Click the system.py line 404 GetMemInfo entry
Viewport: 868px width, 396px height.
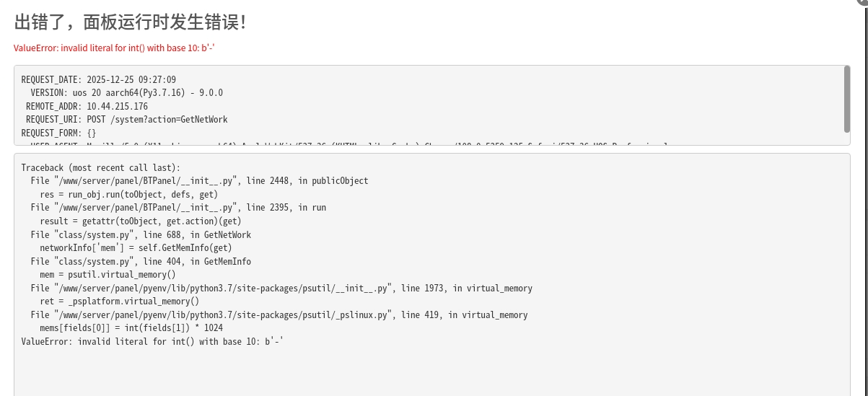(141, 261)
